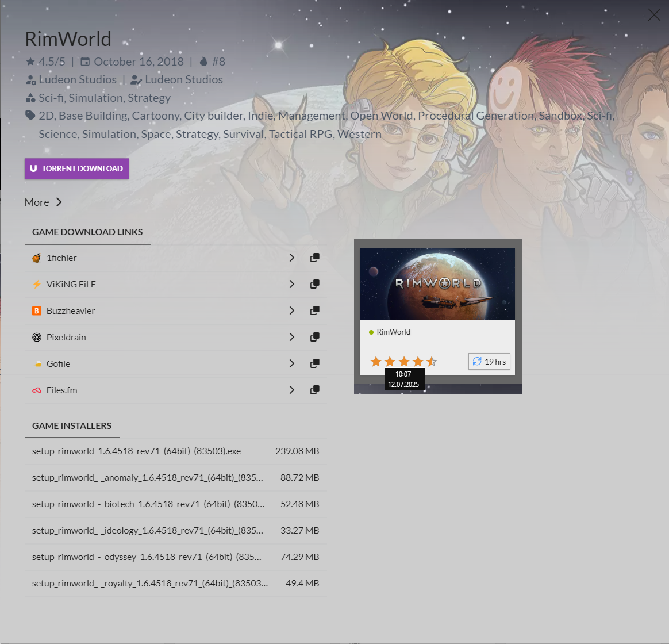This screenshot has height=644, width=669.
Task: Click the refresh icon in the 19 hrs button
Action: pos(477,362)
